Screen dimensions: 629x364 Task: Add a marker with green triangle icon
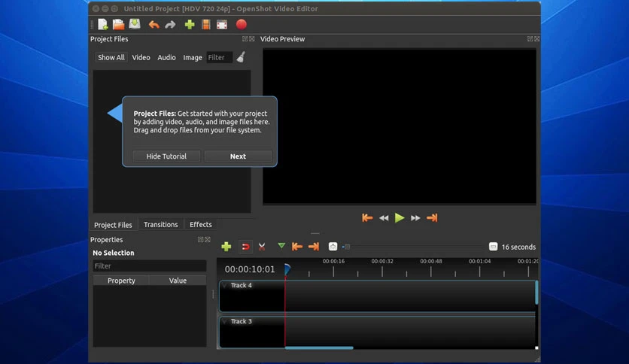click(x=281, y=245)
